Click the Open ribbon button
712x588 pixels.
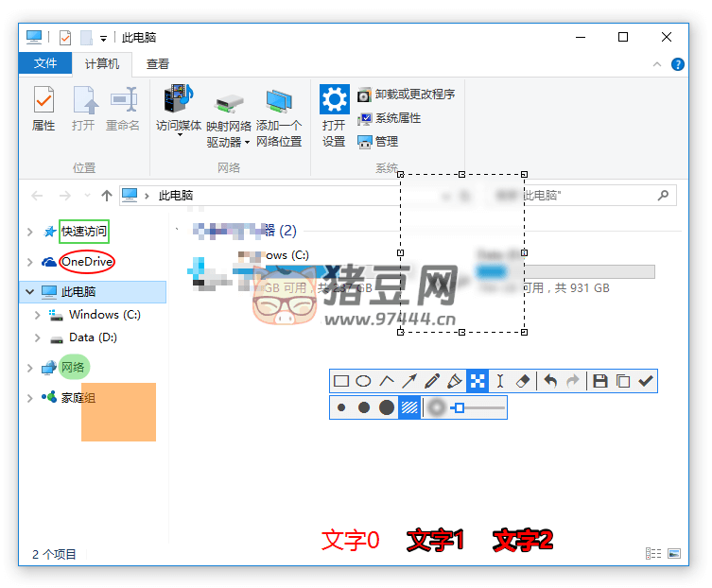[x=83, y=109]
